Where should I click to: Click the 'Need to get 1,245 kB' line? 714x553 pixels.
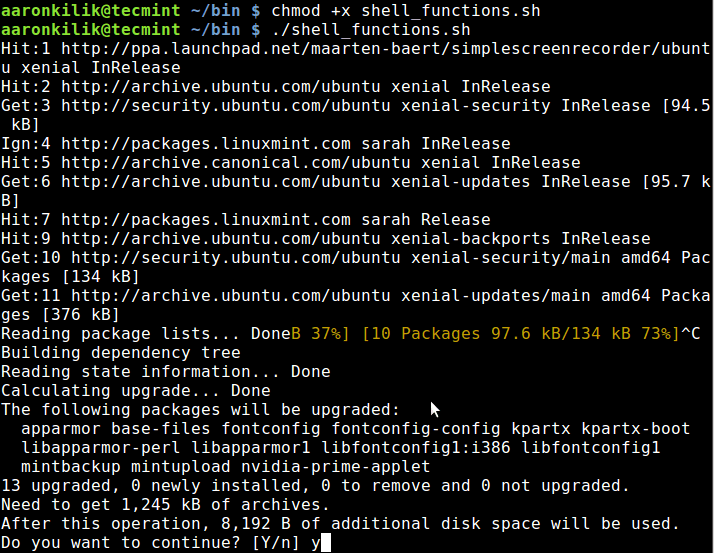[x=165, y=505]
